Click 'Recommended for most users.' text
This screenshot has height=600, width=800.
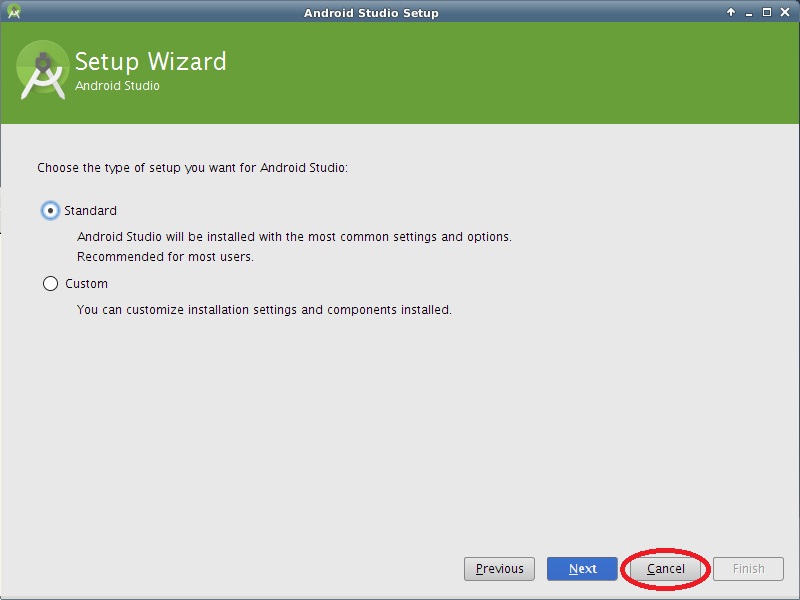pos(165,257)
